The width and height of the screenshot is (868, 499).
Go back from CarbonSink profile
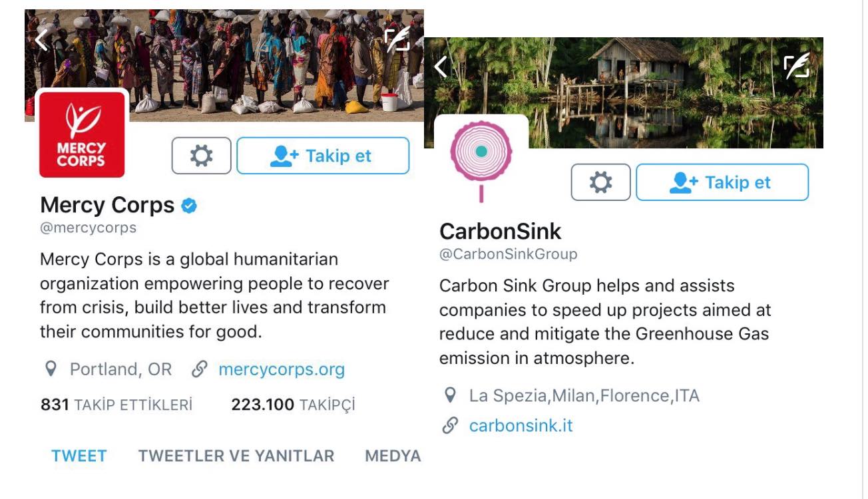point(441,67)
